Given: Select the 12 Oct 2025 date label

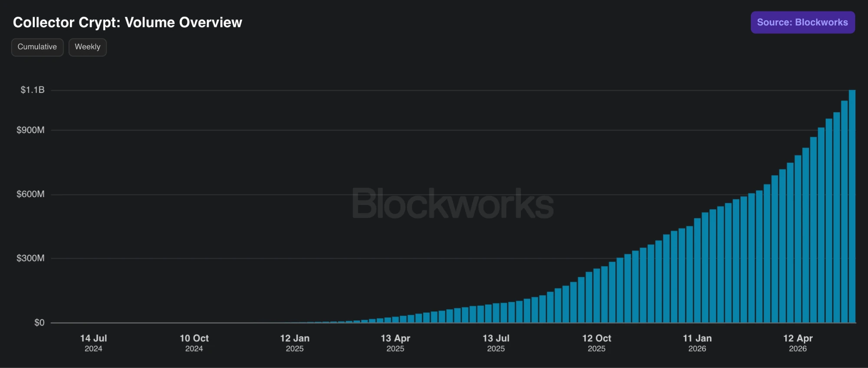Looking at the screenshot, I should 597,343.
